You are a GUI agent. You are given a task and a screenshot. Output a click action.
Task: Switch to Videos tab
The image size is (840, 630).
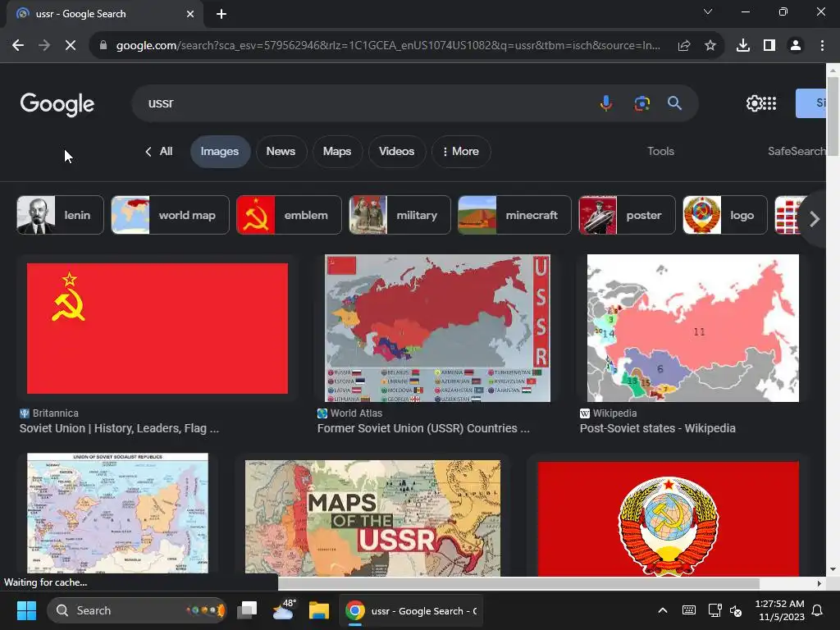(x=396, y=152)
